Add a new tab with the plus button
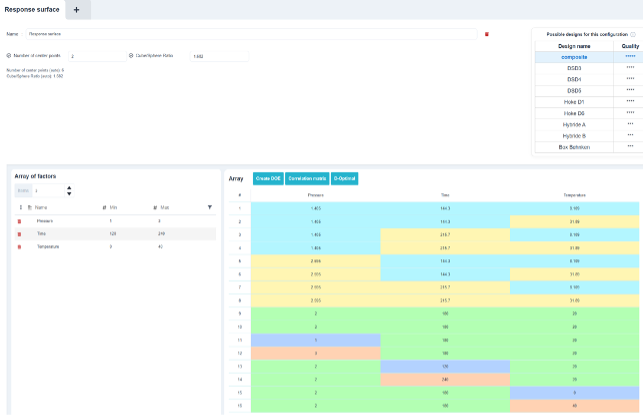Viewport: 644px width, 416px height. [76, 9]
